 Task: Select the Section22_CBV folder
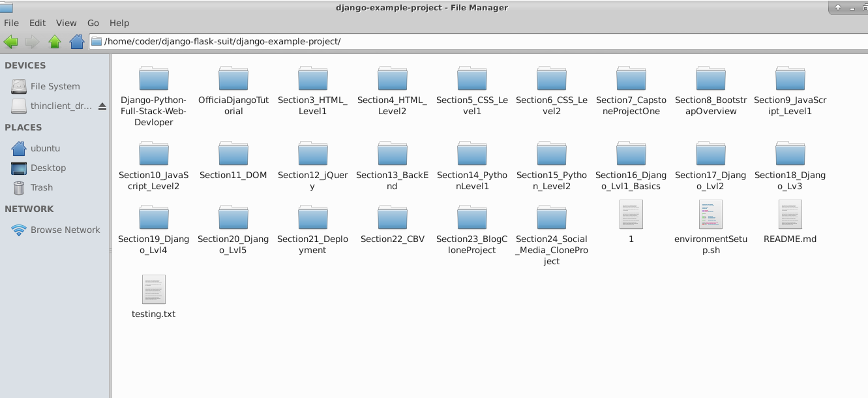coord(393,224)
